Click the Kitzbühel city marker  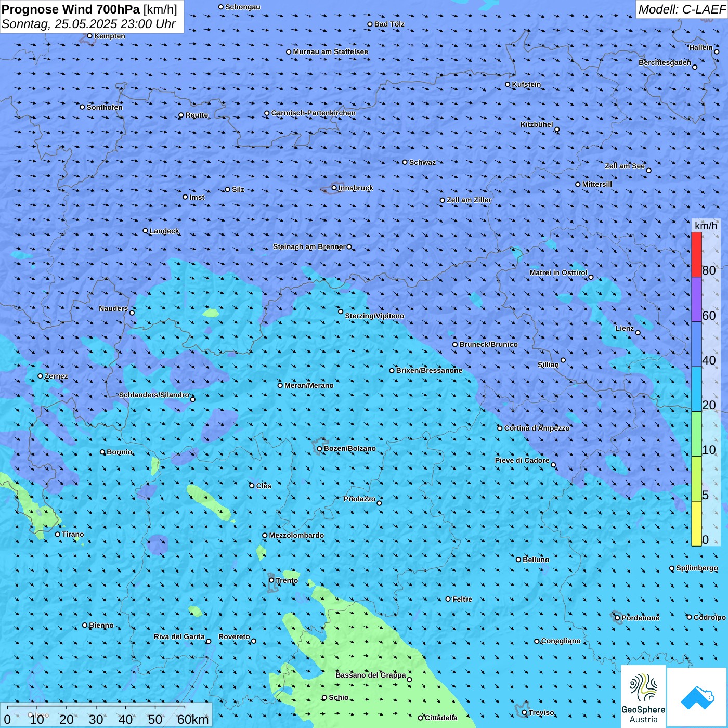[557, 129]
